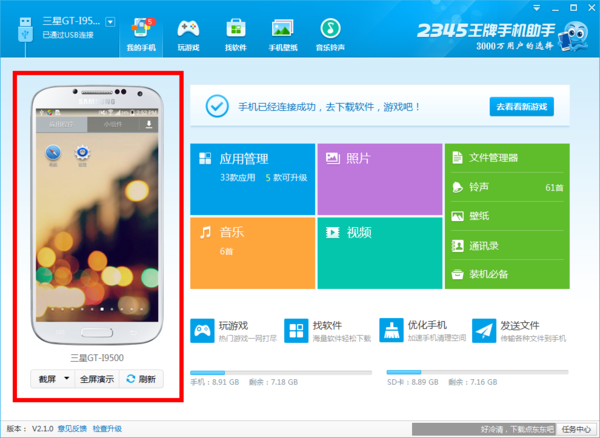The height and width of the screenshot is (438, 600).
Task: Click the 去看看新游戏 button
Action: (521, 106)
